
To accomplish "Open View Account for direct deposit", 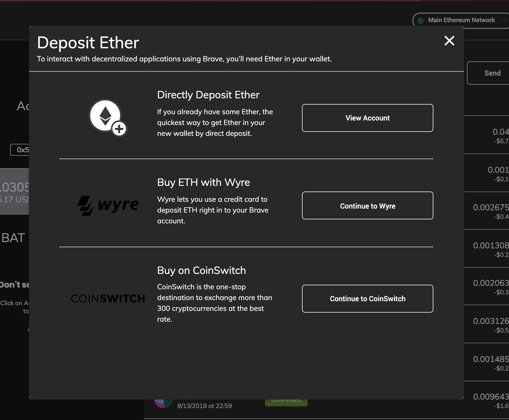I will [x=367, y=118].
